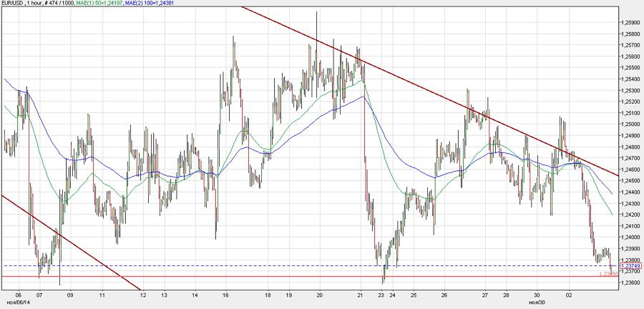This screenshot has width=644, height=309.
Task: Click the 1,23600 price axis label
Action: (x=632, y=283)
